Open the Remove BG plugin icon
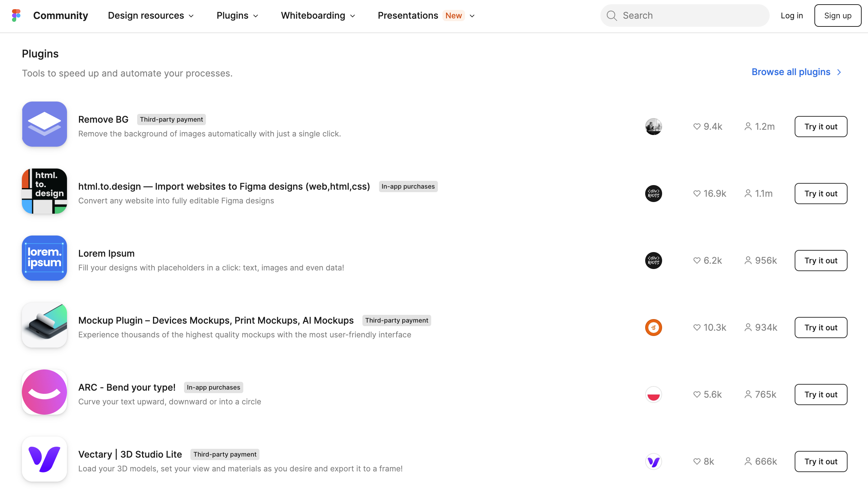The image size is (868, 495). (x=44, y=124)
